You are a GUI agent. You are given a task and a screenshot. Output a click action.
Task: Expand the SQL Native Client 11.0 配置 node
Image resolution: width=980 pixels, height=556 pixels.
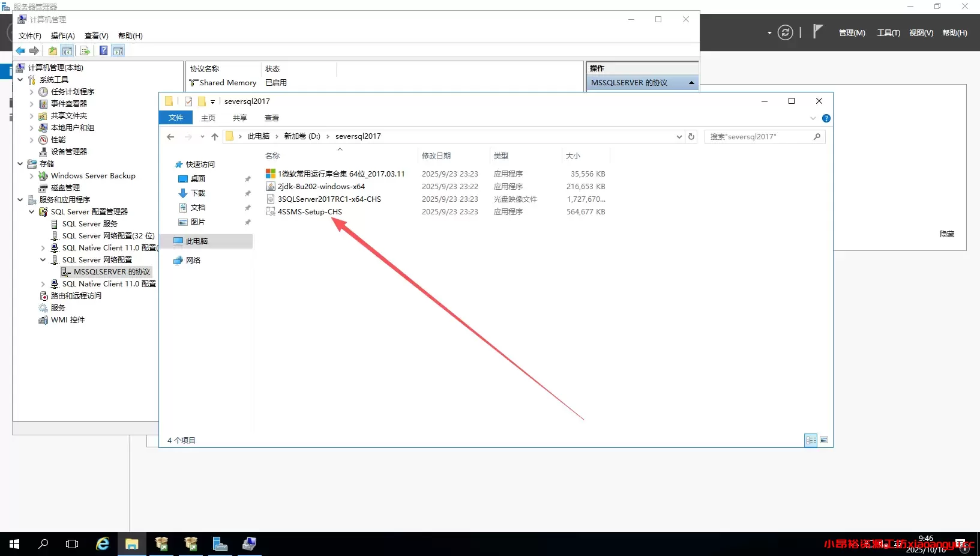pyautogui.click(x=42, y=284)
